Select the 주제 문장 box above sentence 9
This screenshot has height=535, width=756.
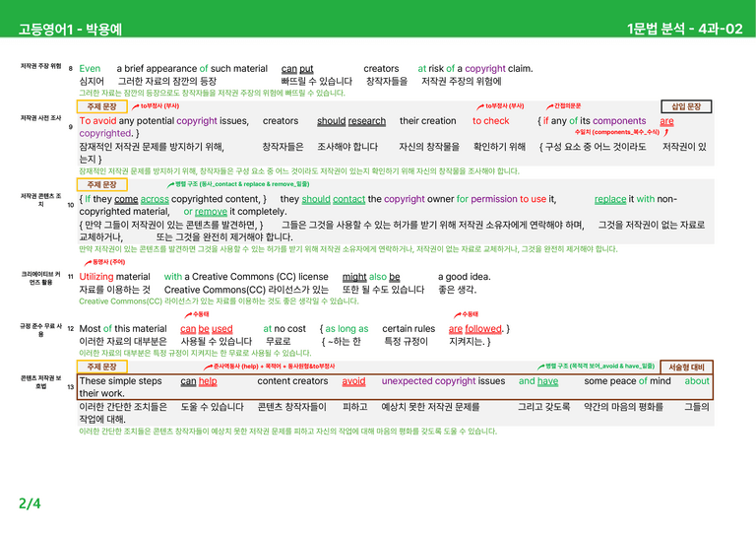[101, 106]
